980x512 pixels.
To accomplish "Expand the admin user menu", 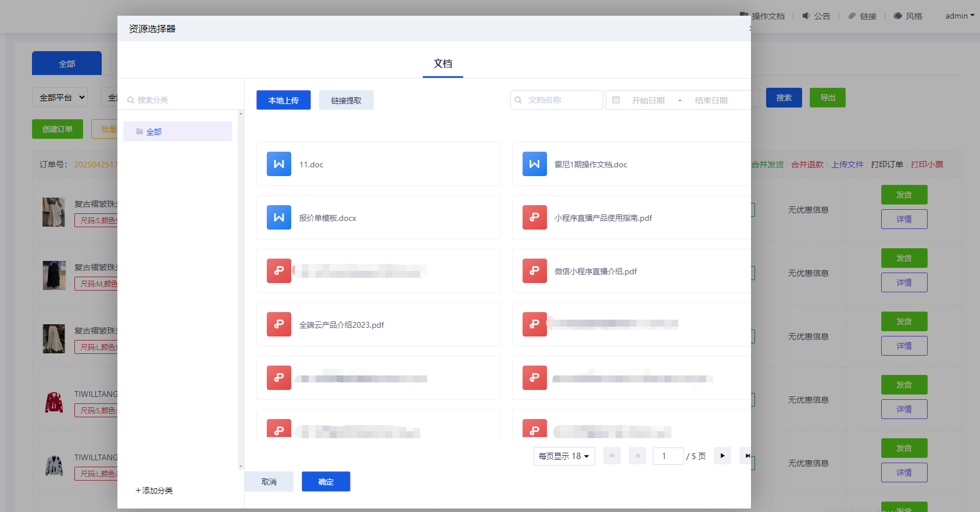I will pyautogui.click(x=959, y=16).
